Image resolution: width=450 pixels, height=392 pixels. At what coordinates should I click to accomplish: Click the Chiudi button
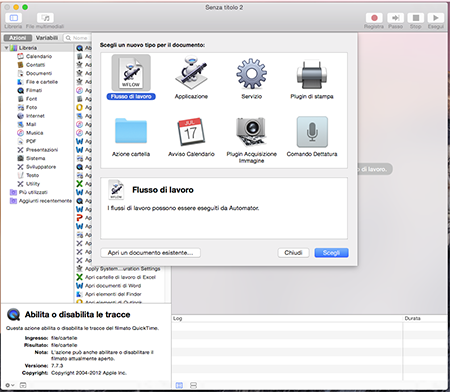293,253
